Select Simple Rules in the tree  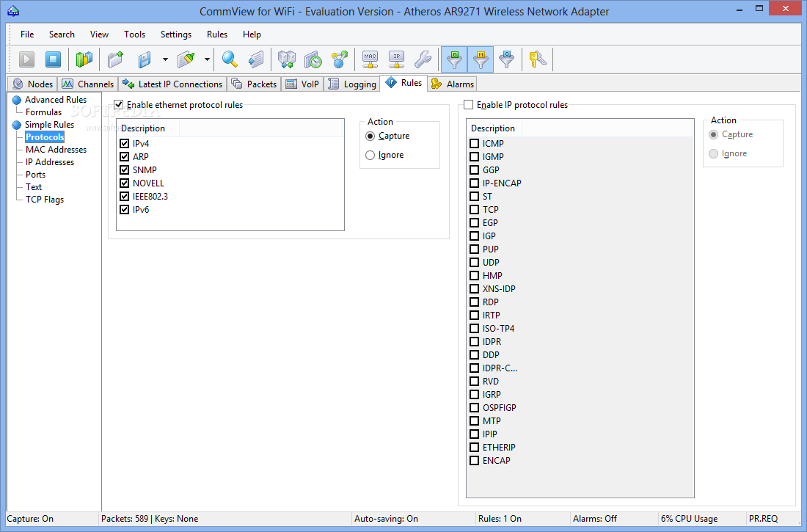pyautogui.click(x=49, y=125)
